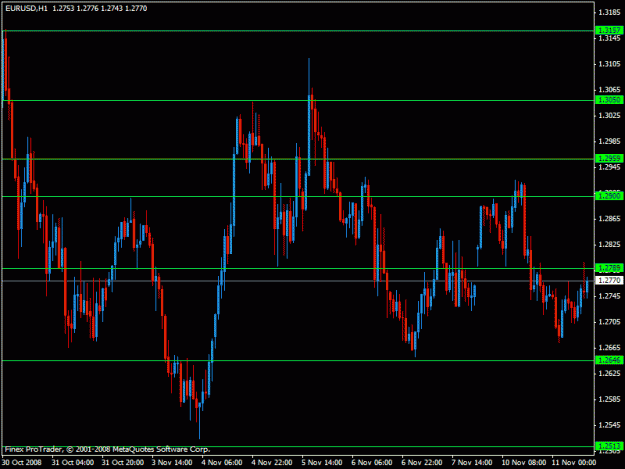625x469 pixels.
Task: Click the 1.2865 price scale value
Action: pyautogui.click(x=609, y=219)
